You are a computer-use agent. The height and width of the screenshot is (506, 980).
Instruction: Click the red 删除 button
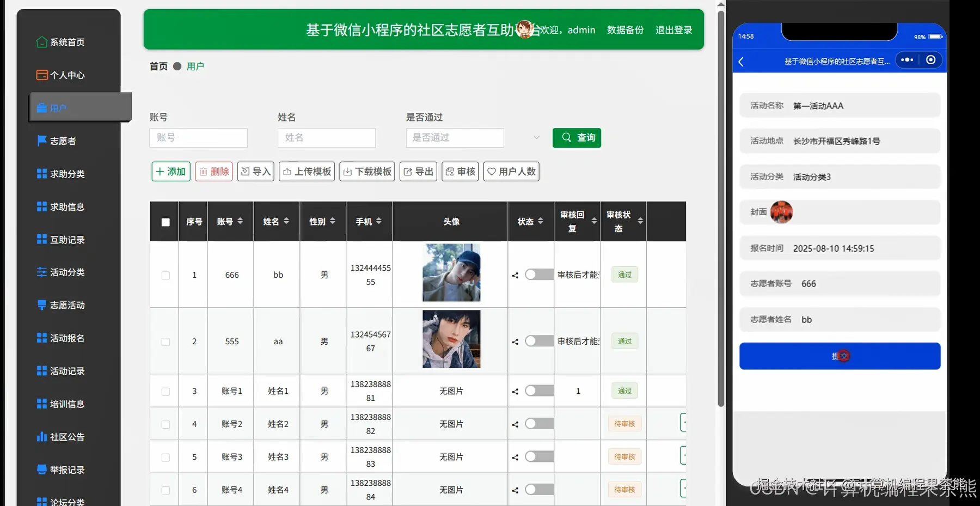point(214,172)
